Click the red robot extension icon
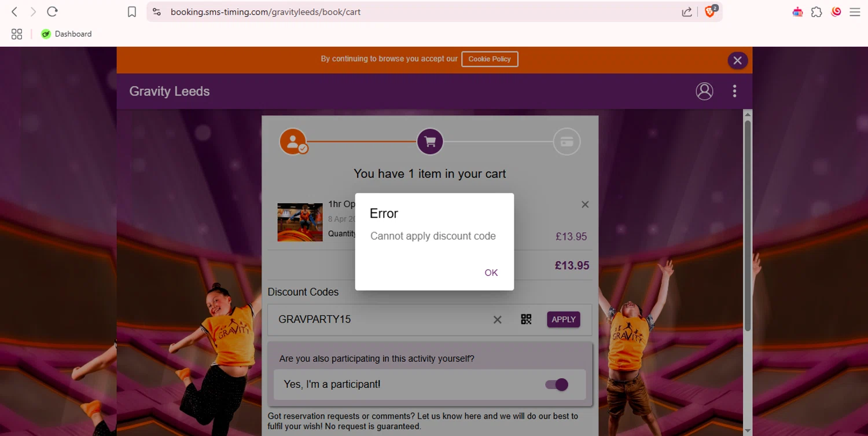868x436 pixels. coord(797,12)
